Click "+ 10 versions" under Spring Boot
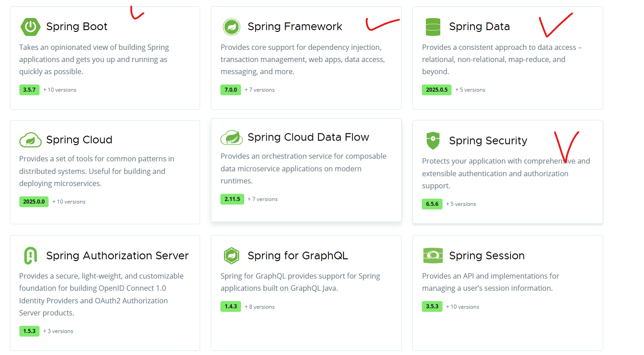 pyautogui.click(x=60, y=90)
